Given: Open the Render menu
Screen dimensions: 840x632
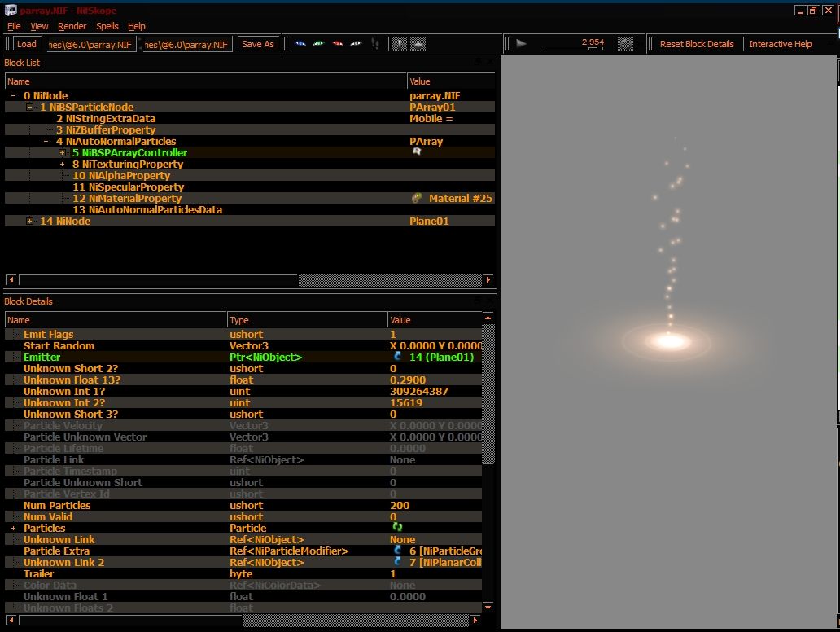Looking at the screenshot, I should (72, 26).
